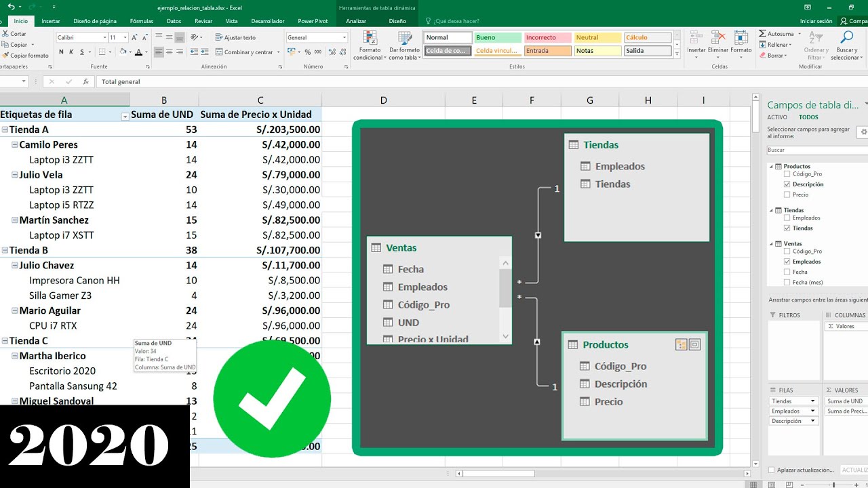This screenshot has height=488, width=868.
Task: Click the Undo arrow in title bar
Action: (11, 7)
